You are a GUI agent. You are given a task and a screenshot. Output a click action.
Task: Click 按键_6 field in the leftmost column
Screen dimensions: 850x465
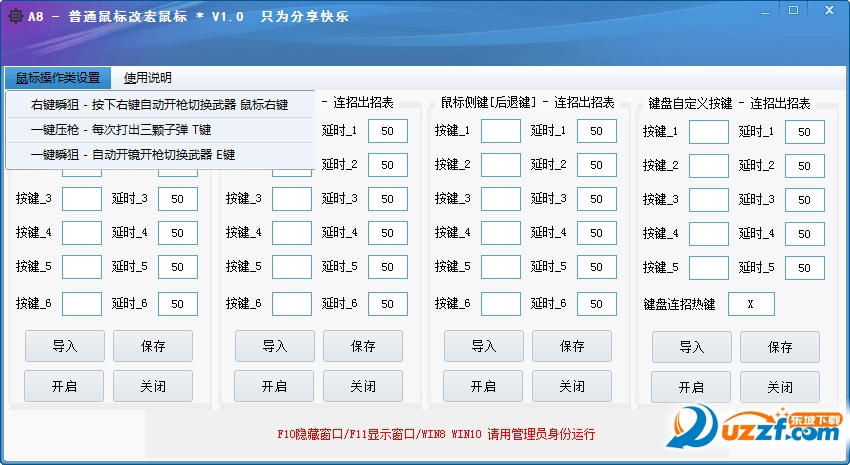82,304
